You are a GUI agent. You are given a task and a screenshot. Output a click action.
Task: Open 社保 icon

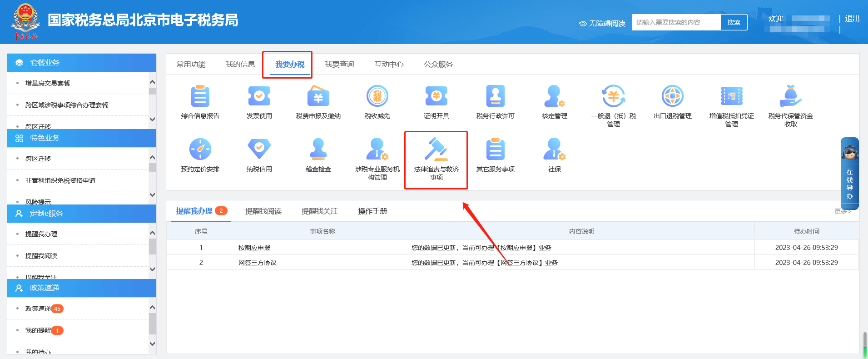[x=554, y=149]
